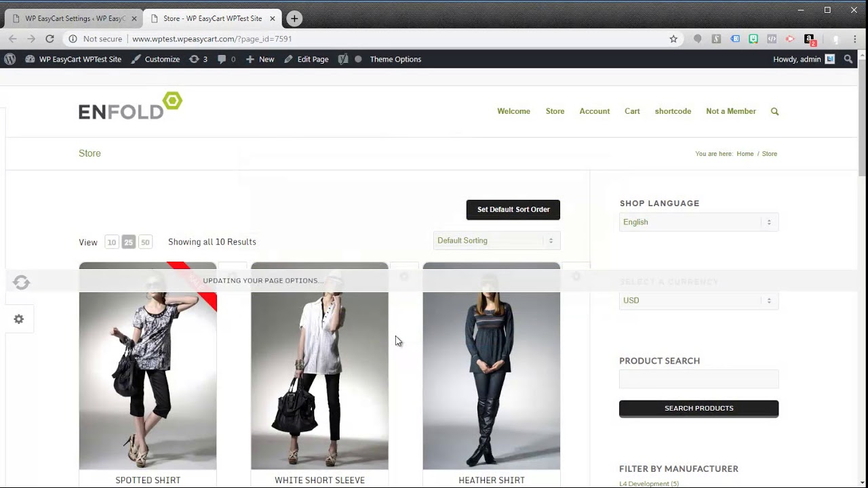Open the USD currency dropdown
This screenshot has height=488, width=868.
pyautogui.click(x=698, y=300)
